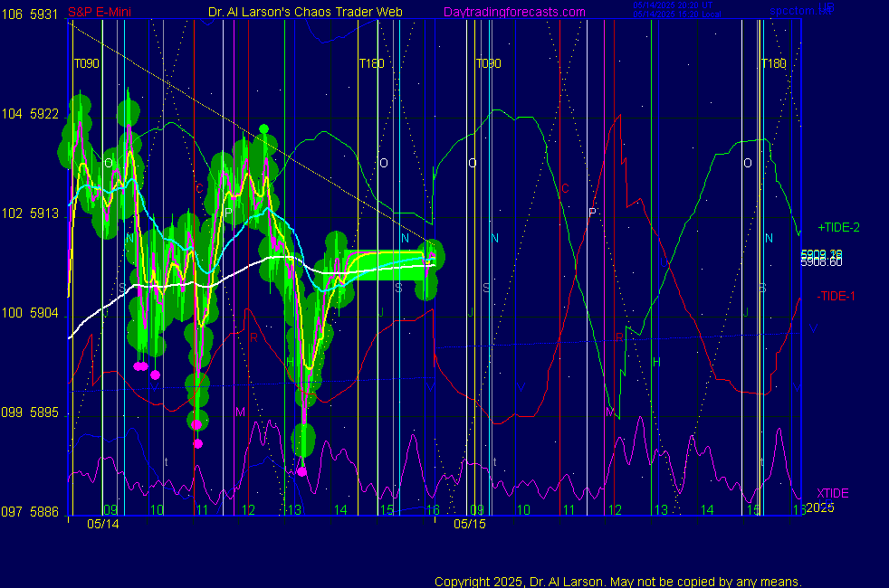
Task: Click the red C marker on 05/15
Action: click(565, 189)
